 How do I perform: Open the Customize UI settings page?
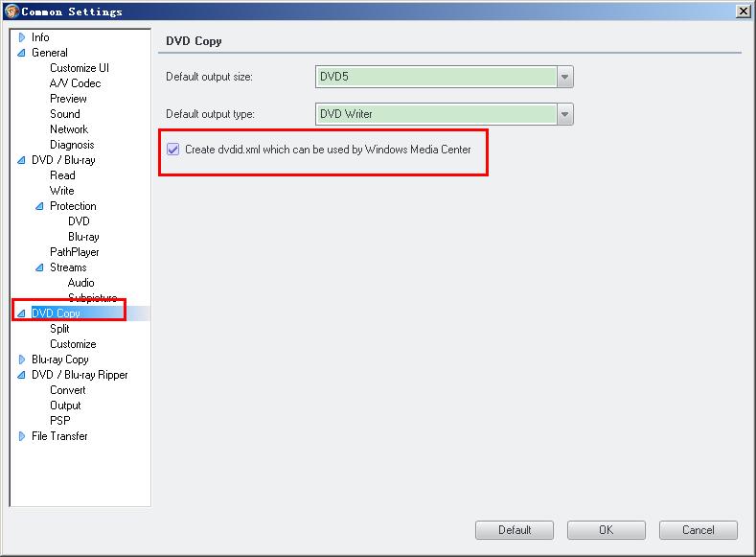(x=80, y=68)
